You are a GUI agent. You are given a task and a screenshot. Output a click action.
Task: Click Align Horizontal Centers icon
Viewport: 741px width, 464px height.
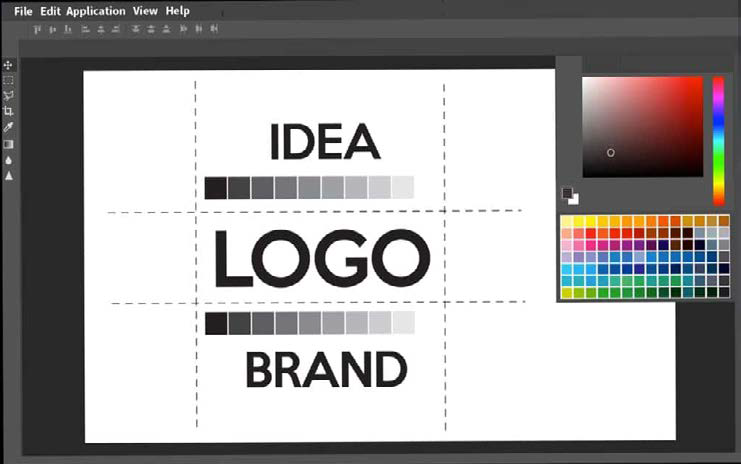[101, 29]
